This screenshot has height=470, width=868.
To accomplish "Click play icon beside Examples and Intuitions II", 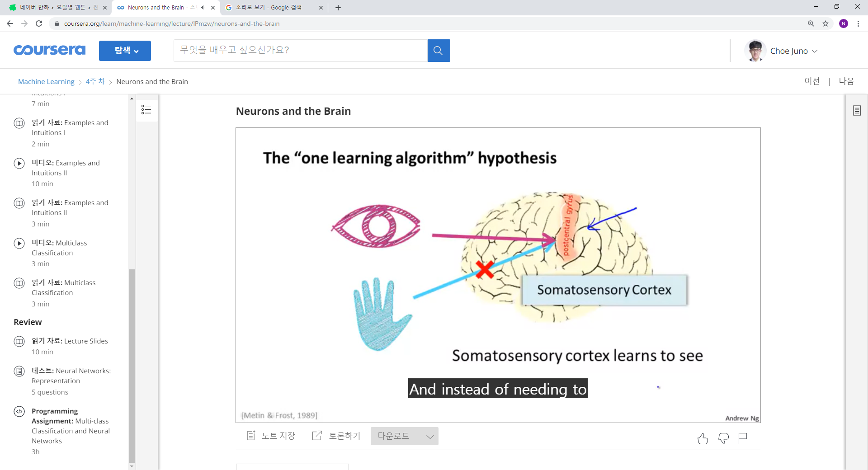I will [x=19, y=163].
